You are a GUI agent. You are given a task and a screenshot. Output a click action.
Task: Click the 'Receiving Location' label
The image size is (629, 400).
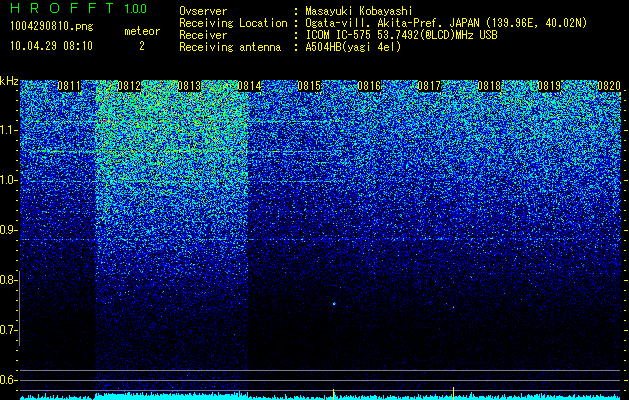point(233,23)
